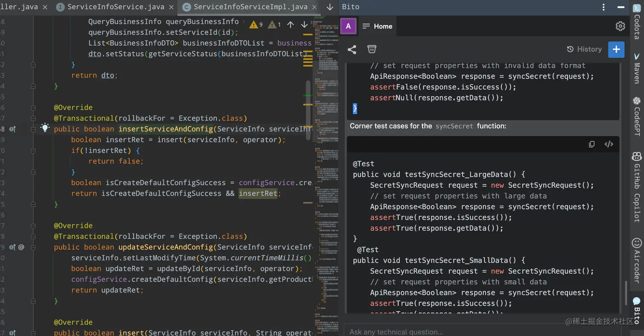
Task: Click the override gutter icon beside the insert method
Action: [12, 333]
